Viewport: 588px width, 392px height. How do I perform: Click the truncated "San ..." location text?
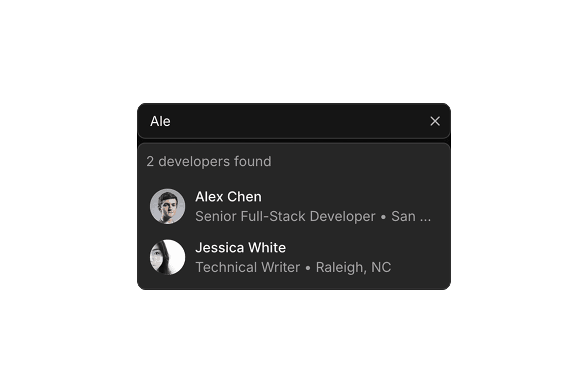[x=411, y=216]
